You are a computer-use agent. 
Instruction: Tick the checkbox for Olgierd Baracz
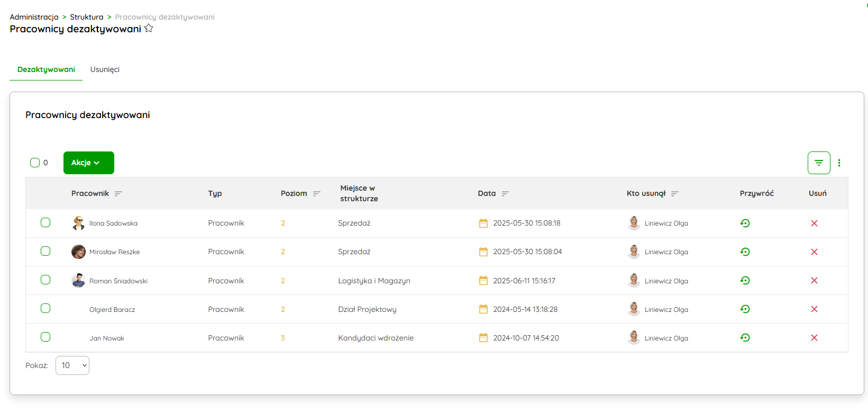click(45, 308)
